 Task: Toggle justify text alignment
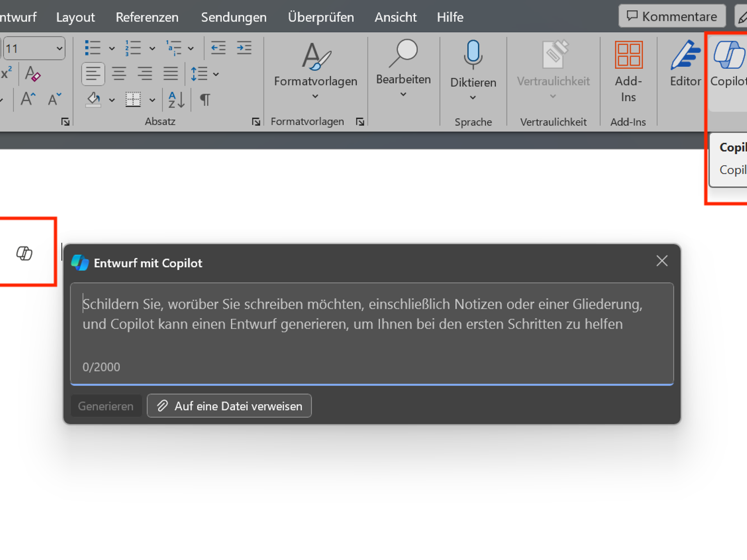point(170,74)
